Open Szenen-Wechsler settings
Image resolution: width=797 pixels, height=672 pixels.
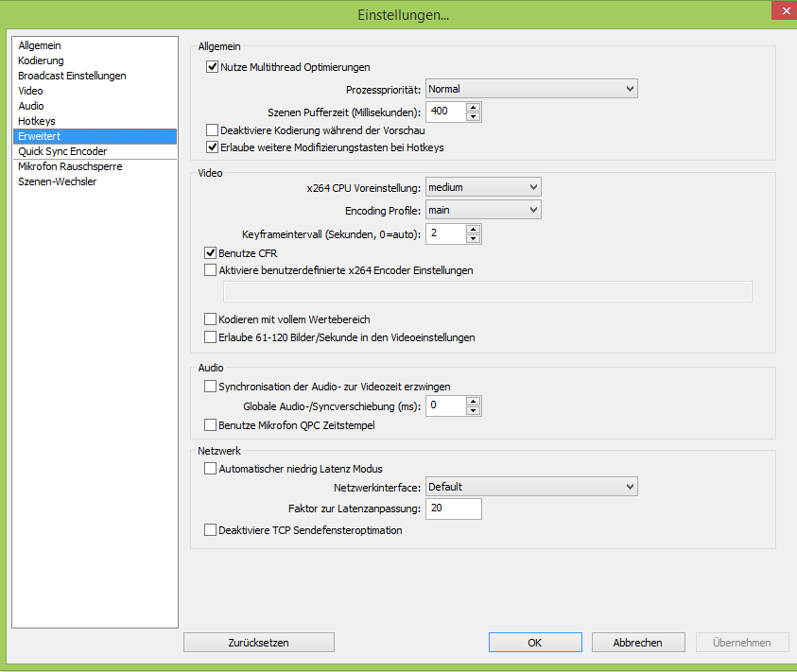click(x=95, y=181)
